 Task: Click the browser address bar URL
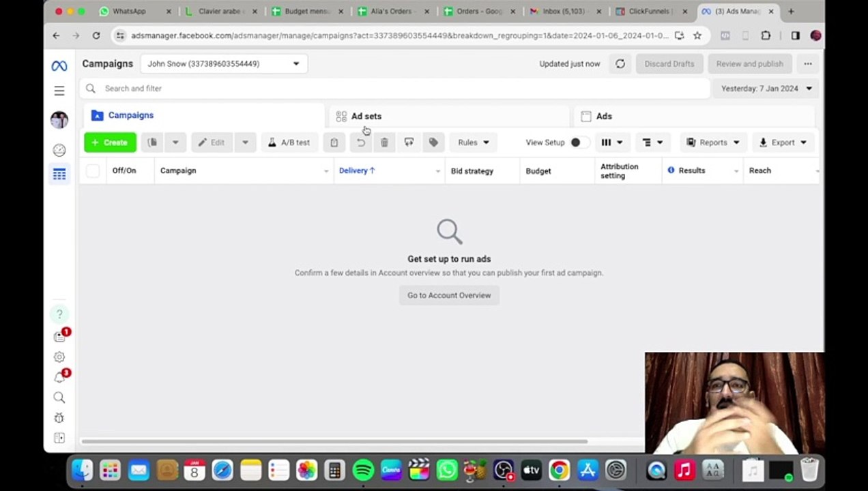pyautogui.click(x=399, y=35)
